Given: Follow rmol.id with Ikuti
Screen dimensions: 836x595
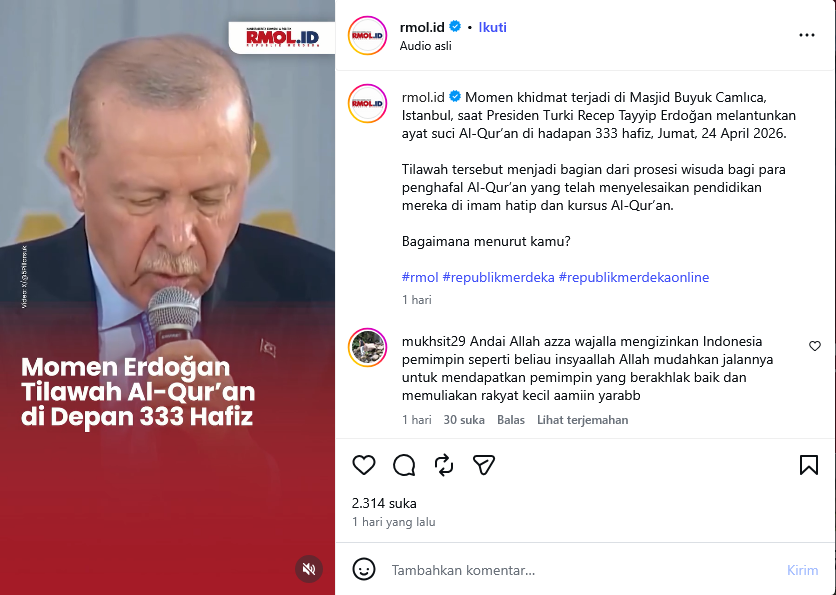Looking at the screenshot, I should [x=492, y=27].
